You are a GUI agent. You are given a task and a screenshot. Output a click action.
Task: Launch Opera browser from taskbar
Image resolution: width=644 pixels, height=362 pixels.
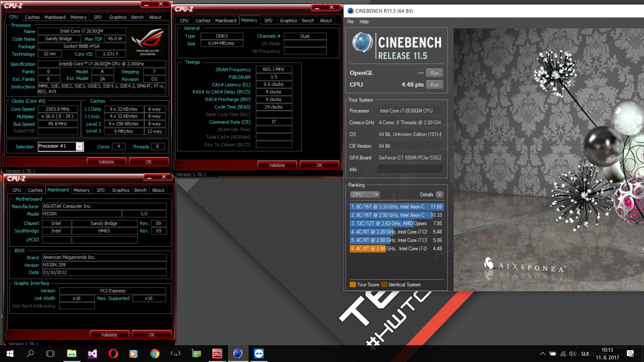point(113,354)
